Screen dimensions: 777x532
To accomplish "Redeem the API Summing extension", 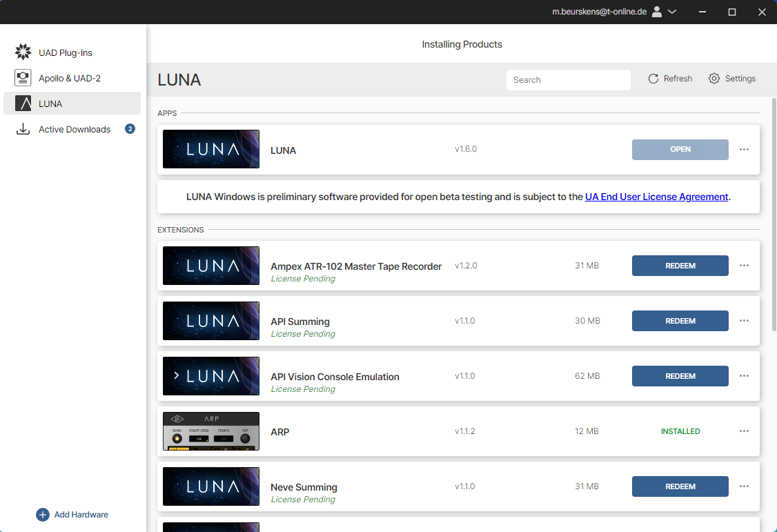I will pyautogui.click(x=680, y=320).
